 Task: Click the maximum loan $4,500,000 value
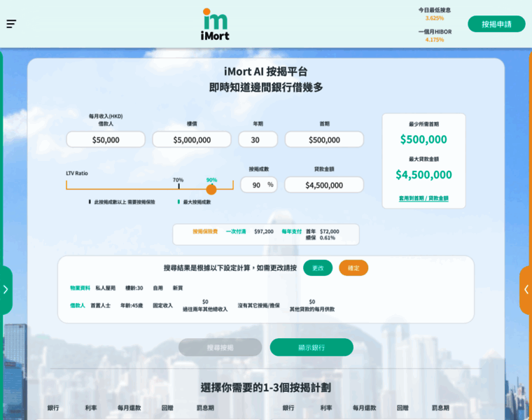[423, 174]
